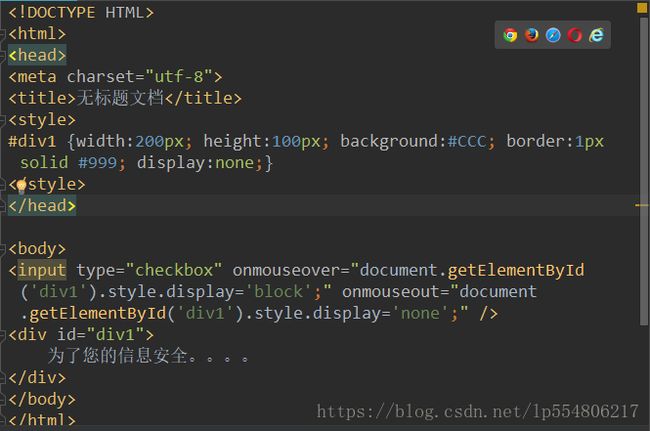Click the #div1 CSS selector
Screen dimensions: 650x431
click(32, 141)
